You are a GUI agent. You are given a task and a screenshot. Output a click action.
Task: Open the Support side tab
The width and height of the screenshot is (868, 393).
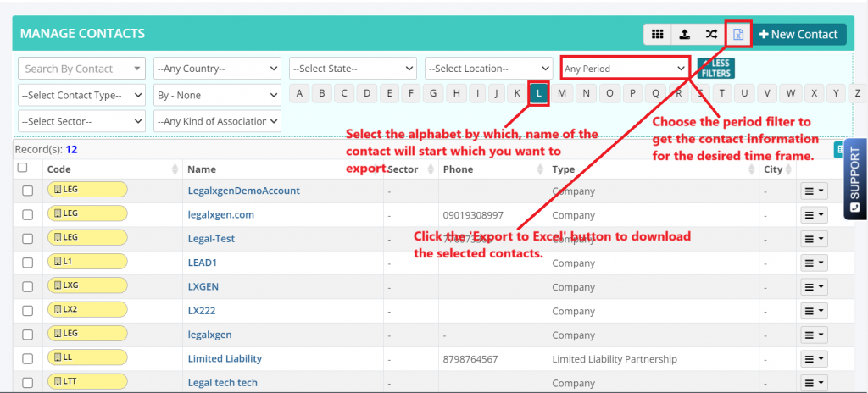(854, 178)
